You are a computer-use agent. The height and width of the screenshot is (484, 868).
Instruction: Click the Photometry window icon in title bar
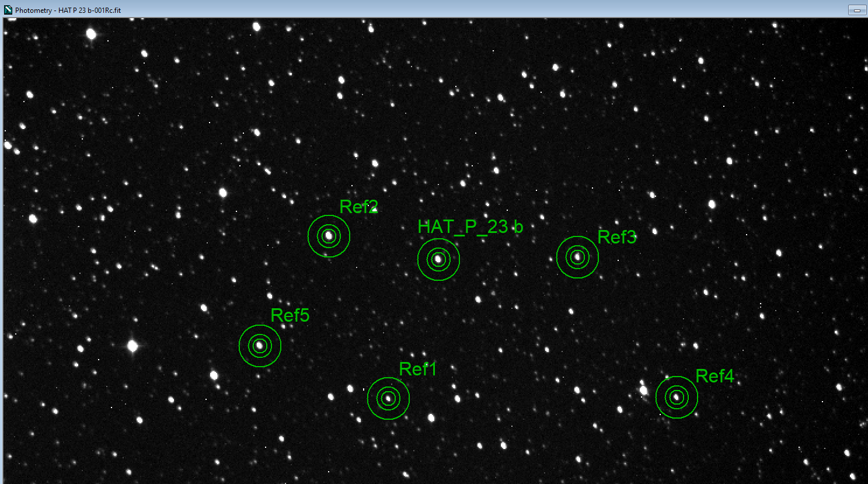click(x=8, y=10)
